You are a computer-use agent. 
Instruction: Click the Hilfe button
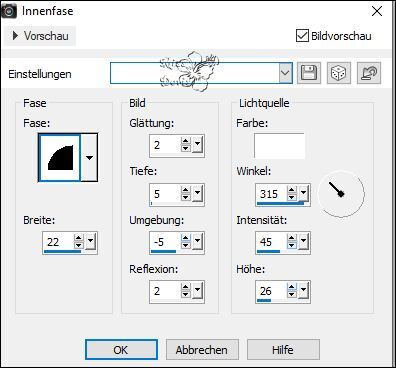(x=283, y=349)
